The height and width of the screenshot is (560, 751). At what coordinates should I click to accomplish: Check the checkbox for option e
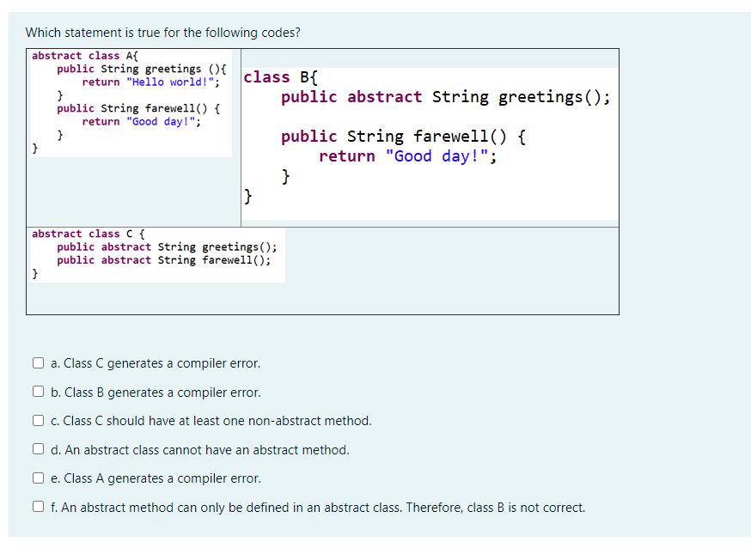click(x=38, y=478)
